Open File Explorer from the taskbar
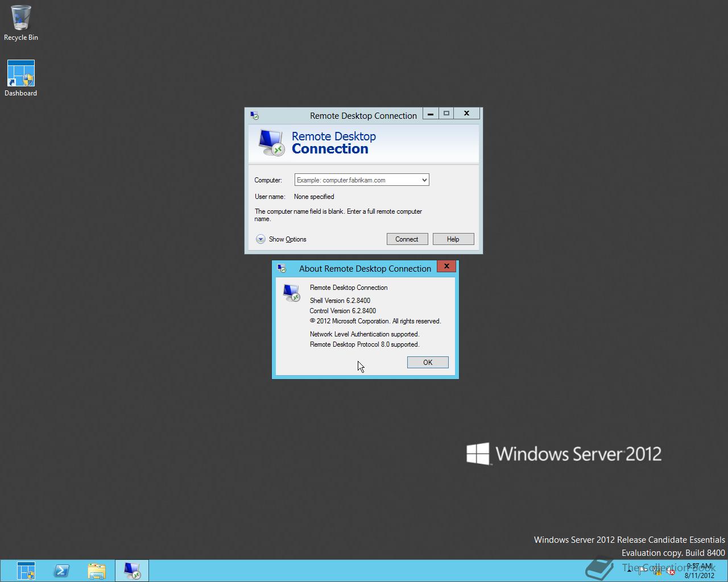Viewport: 728px width, 582px height. pos(97,571)
